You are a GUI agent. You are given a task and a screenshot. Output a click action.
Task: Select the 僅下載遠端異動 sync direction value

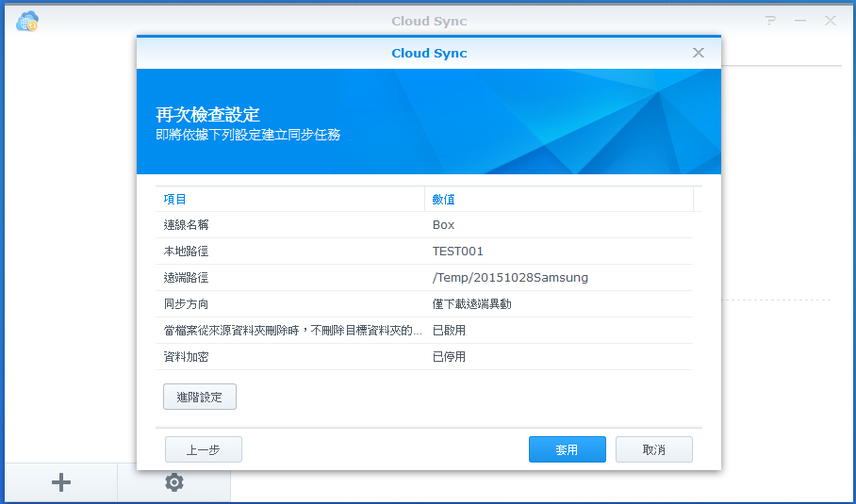click(x=471, y=304)
